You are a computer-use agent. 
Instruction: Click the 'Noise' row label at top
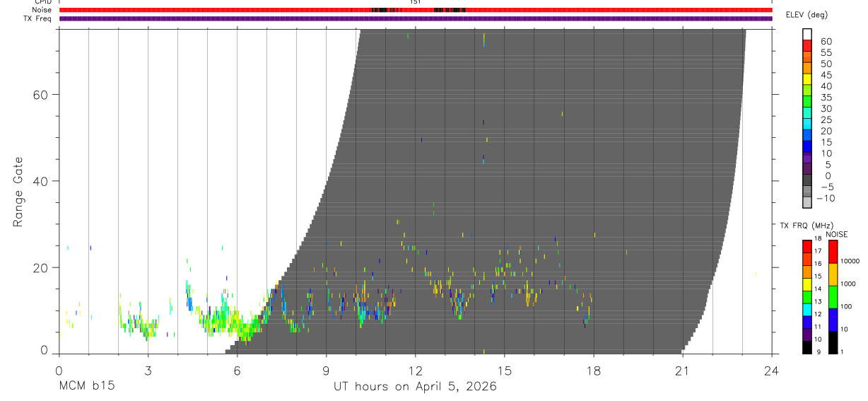pos(42,10)
